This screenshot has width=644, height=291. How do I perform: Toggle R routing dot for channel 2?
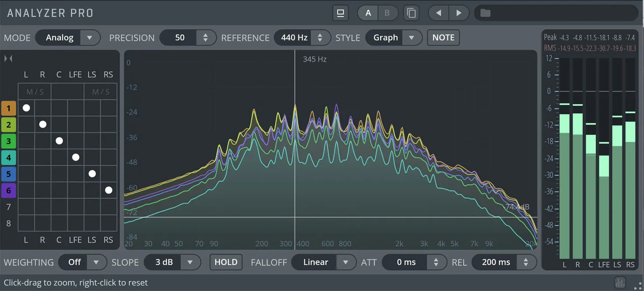43,124
